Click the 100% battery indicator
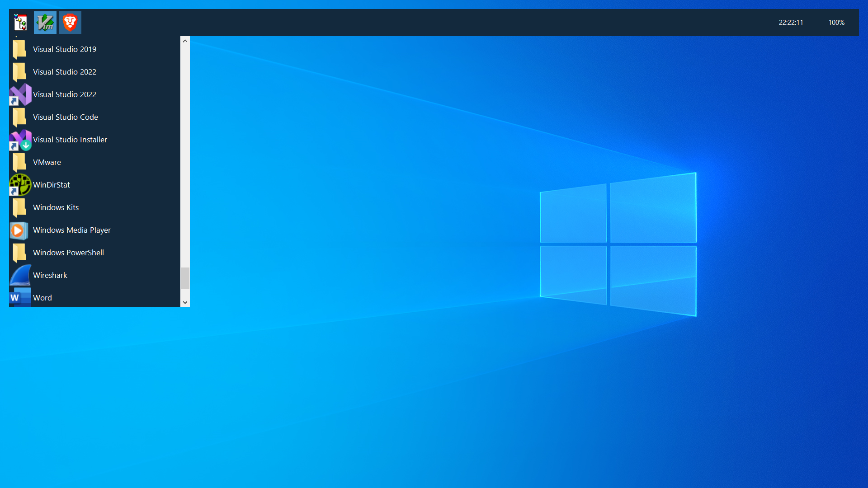 click(x=836, y=23)
